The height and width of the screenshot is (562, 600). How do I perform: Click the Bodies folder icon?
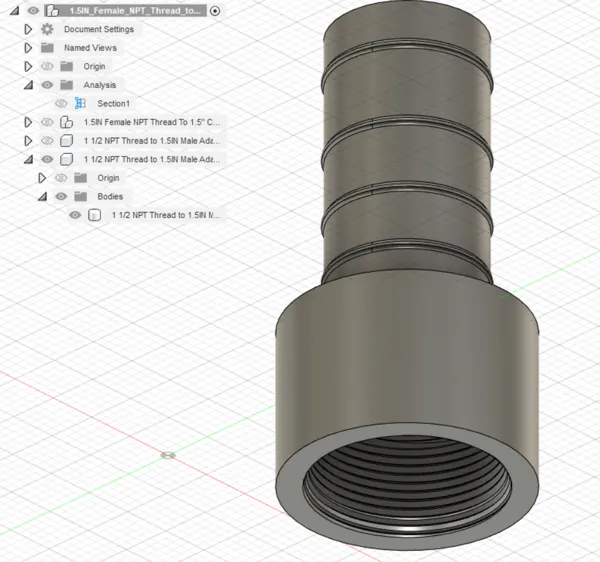(80, 197)
